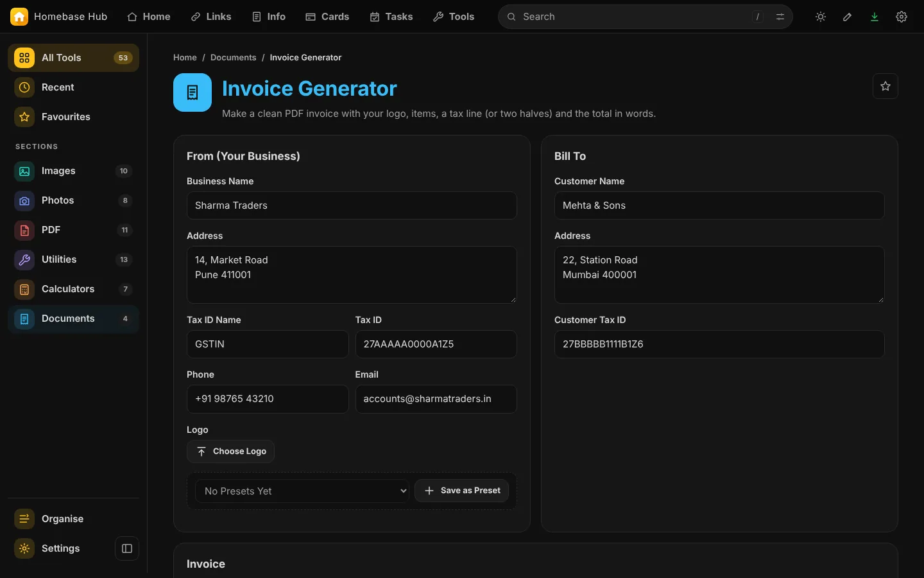Open the Photos section in the sidebar
The height and width of the screenshot is (578, 924).
[73, 200]
